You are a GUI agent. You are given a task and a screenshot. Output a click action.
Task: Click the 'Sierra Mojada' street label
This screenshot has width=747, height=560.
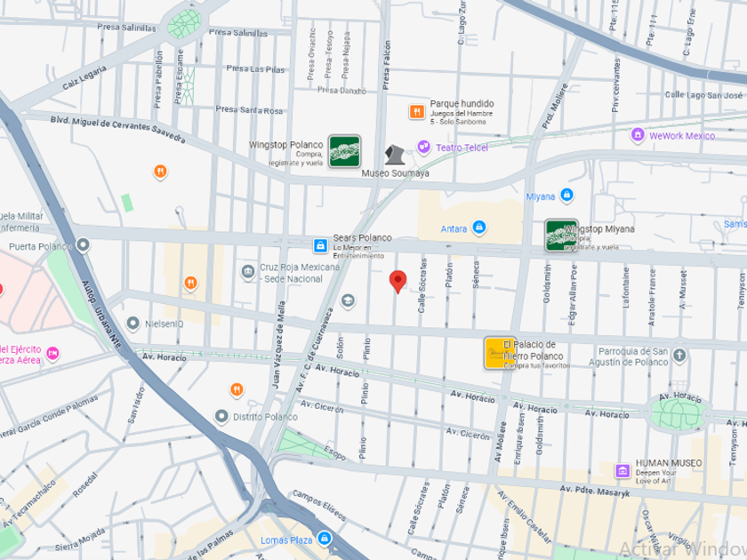click(80, 540)
